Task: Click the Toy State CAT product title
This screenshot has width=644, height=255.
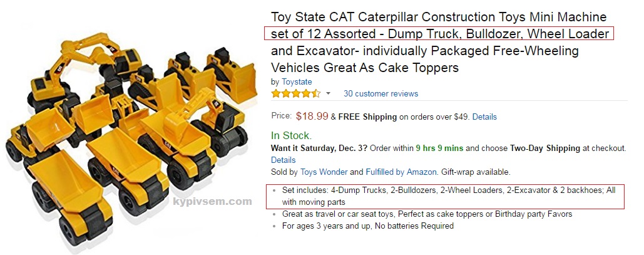Action: 438,42
